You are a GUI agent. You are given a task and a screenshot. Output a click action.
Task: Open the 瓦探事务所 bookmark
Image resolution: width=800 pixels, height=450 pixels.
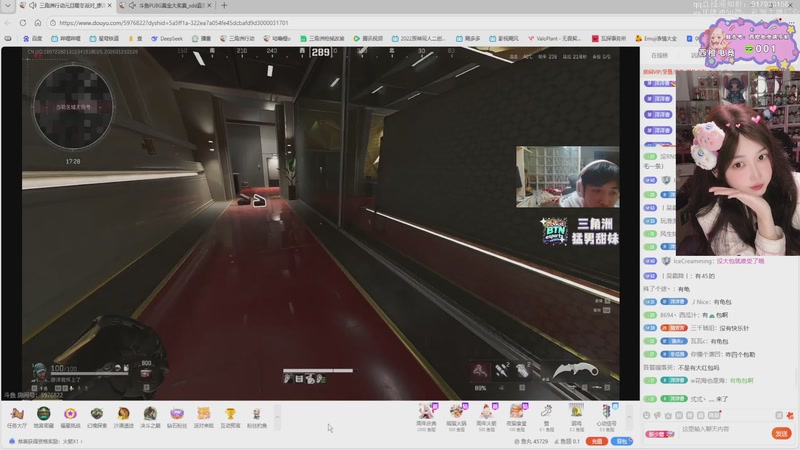coord(609,39)
